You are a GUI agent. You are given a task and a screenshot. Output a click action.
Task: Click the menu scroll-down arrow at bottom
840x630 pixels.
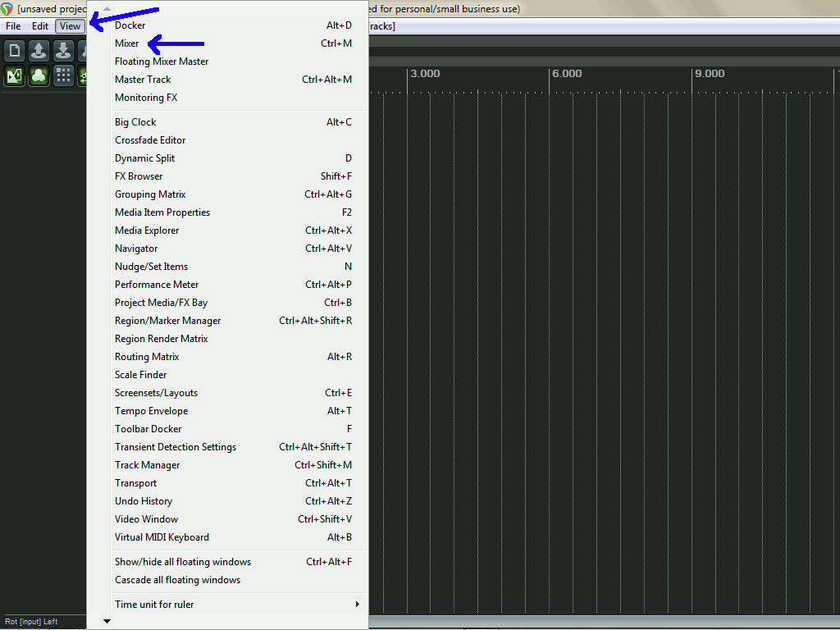click(x=107, y=622)
